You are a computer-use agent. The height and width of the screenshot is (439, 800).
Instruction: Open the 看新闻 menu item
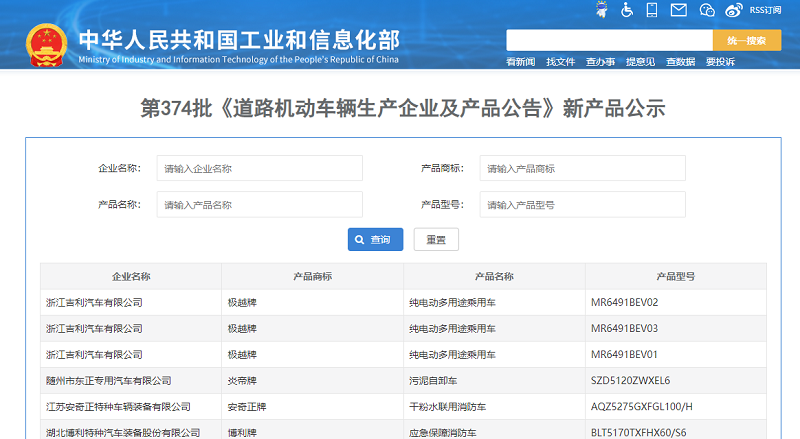[520, 62]
